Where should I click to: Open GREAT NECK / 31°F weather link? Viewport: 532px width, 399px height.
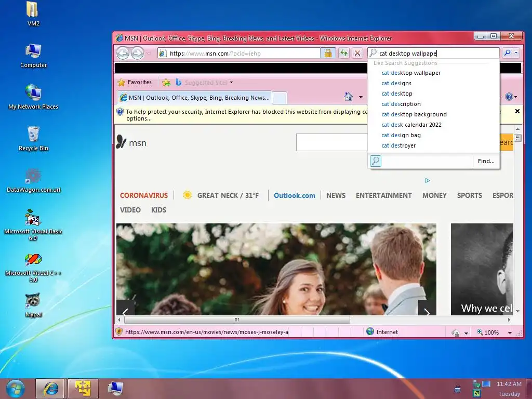pos(221,195)
